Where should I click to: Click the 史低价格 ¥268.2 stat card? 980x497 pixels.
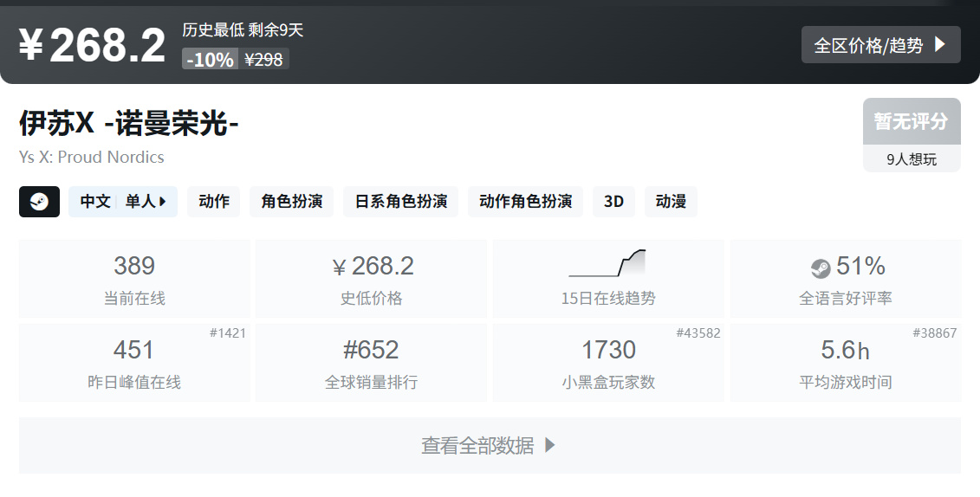pos(371,279)
